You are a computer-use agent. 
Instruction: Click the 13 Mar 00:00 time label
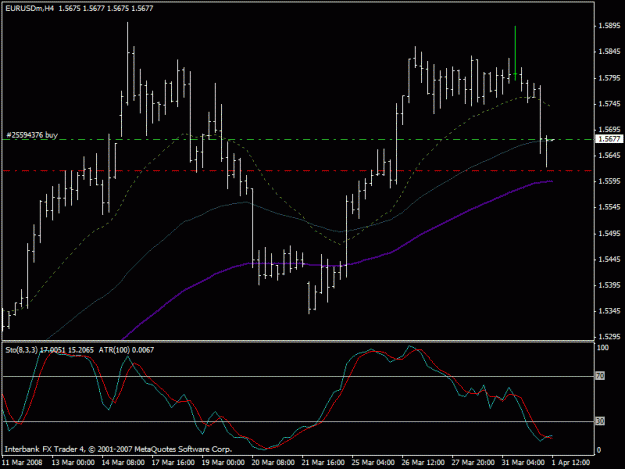(x=73, y=462)
